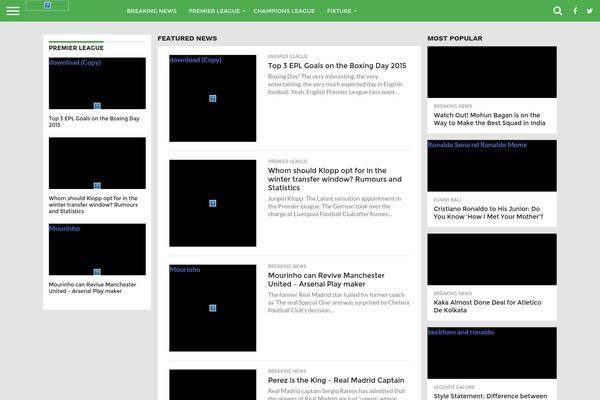Viewport: 600px width, 400px height.
Task: Open headline Perez is the King
Action: 336,380
